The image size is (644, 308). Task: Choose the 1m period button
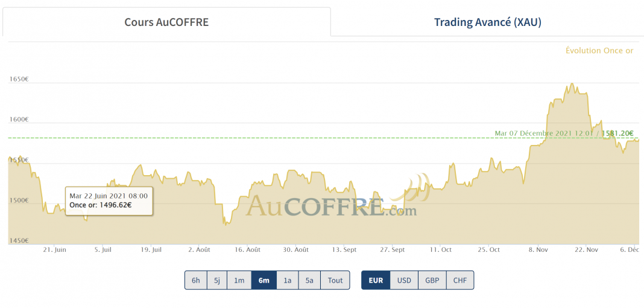(x=239, y=280)
